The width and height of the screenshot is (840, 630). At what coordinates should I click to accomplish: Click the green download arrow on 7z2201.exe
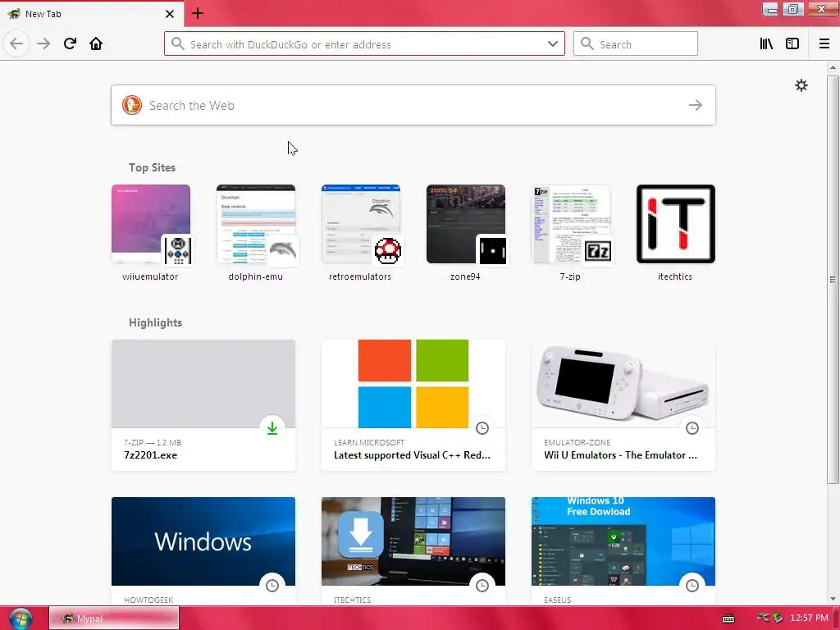272,428
